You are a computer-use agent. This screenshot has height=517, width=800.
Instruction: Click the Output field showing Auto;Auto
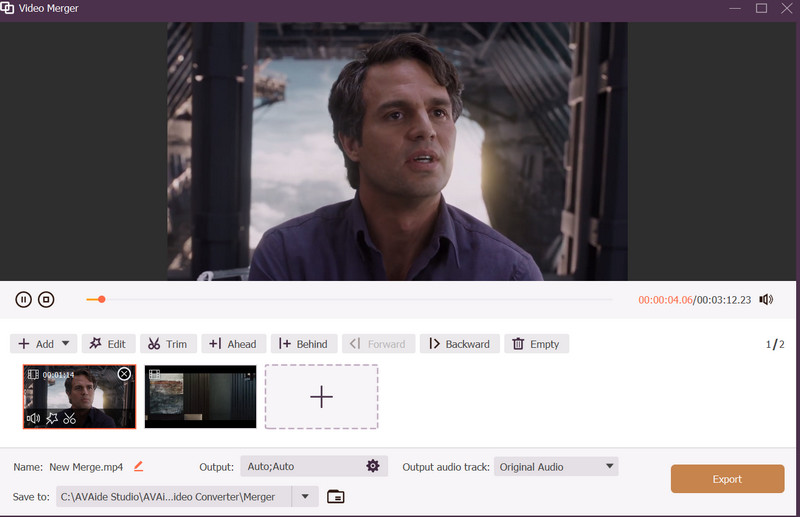[x=314, y=466]
